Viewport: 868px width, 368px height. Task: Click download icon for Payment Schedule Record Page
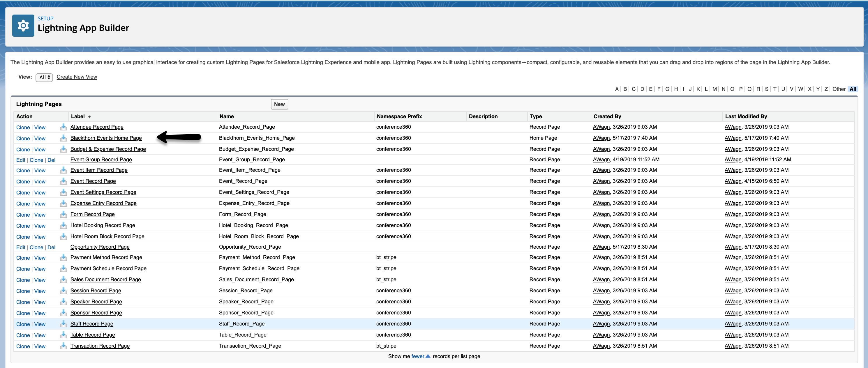(63, 269)
